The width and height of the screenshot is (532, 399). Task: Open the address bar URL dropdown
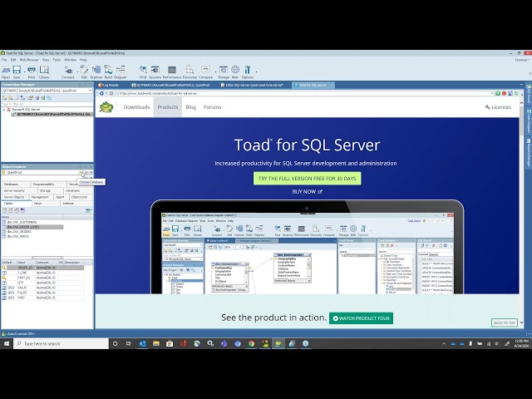click(x=492, y=93)
